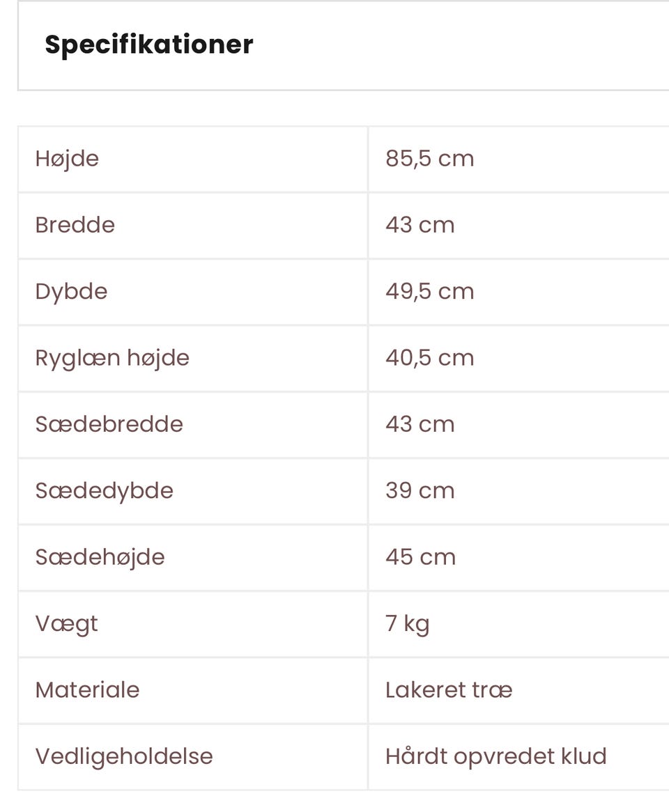Click the 45 cm seat height value
Viewport: 669px width, 812px height.
click(420, 557)
